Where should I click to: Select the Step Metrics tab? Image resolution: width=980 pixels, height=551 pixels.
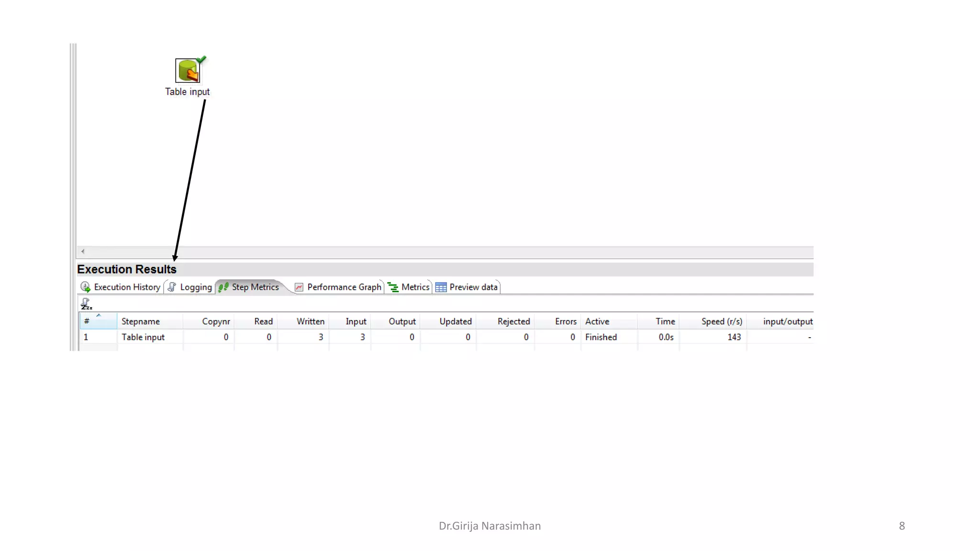[249, 287]
